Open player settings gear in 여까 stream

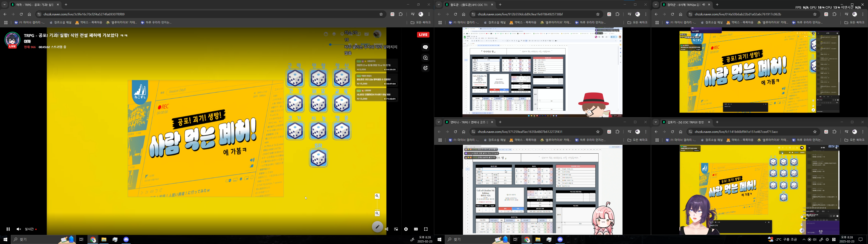pos(406,229)
